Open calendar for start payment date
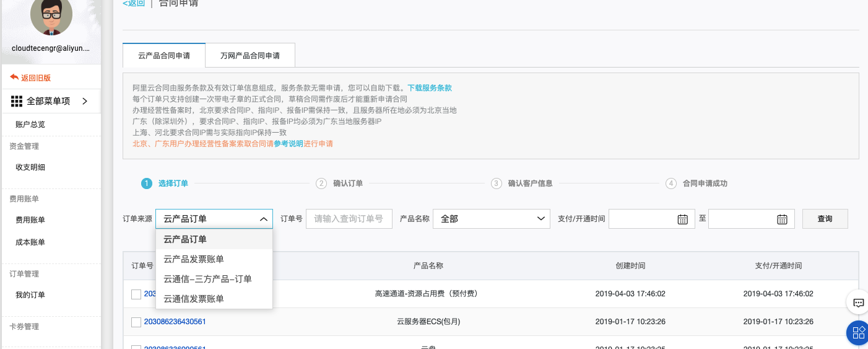The height and width of the screenshot is (349, 868). 682,219
